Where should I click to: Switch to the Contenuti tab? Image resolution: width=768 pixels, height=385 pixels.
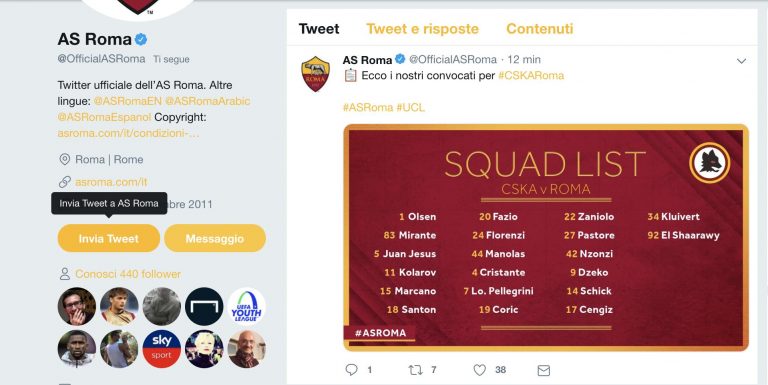(539, 28)
